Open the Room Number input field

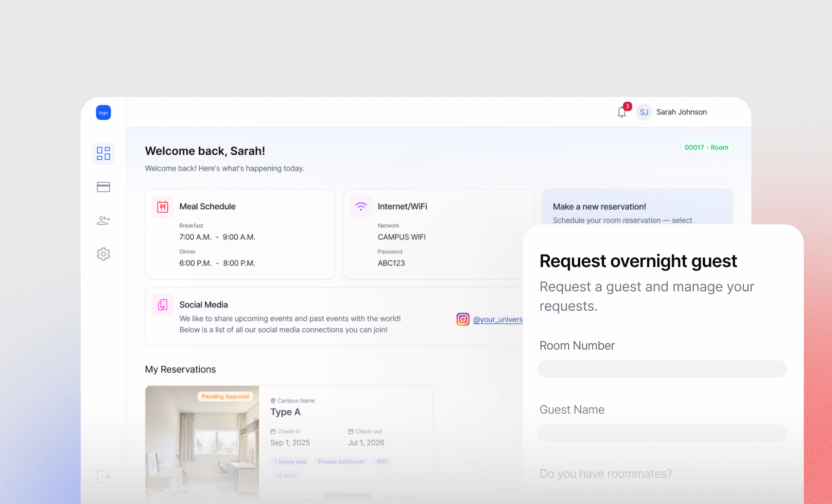662,369
